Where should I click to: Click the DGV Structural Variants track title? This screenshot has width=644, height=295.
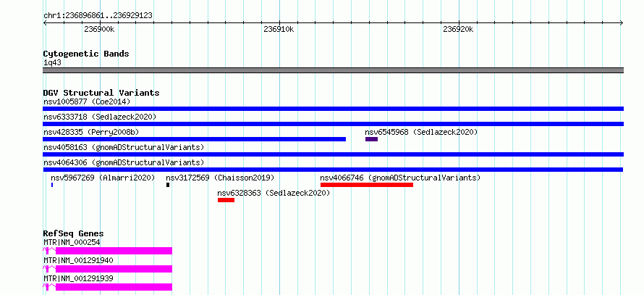pos(101,93)
